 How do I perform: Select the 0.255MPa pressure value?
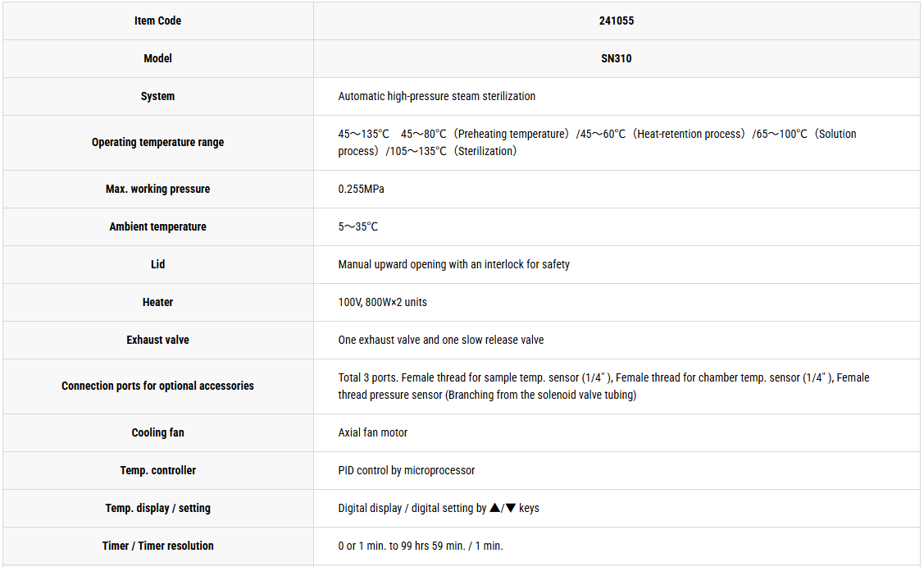coord(361,189)
